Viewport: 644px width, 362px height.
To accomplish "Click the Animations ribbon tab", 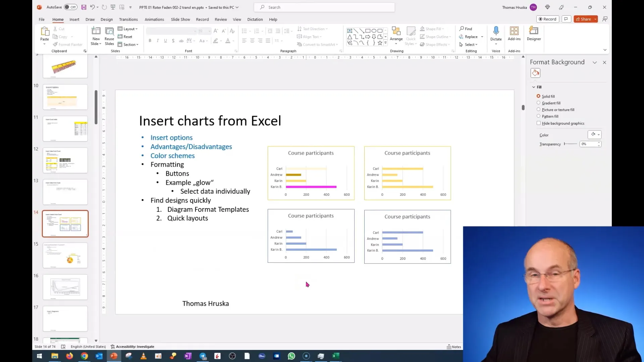I will 154,19.
